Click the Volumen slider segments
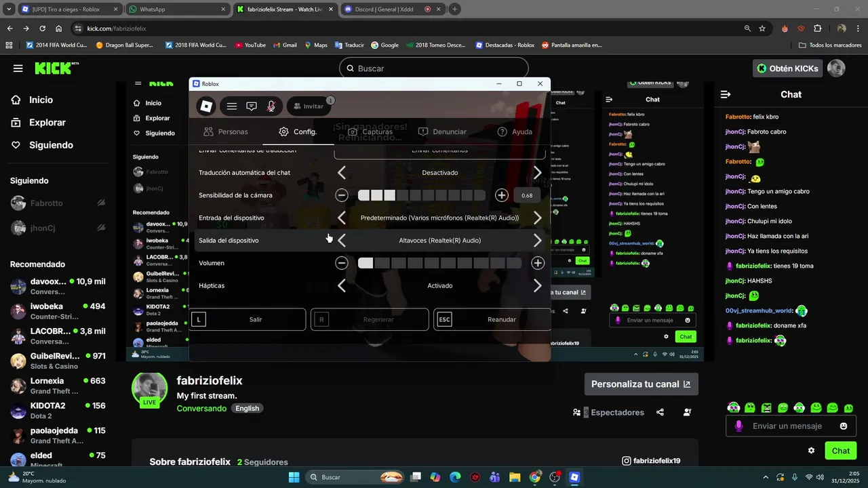Viewport: 868px width, 488px height. (439, 263)
